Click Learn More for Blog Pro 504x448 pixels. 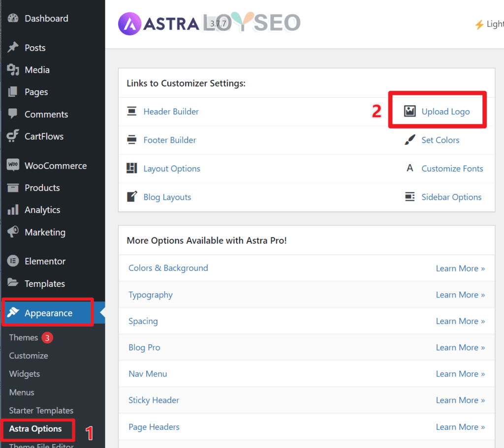pyautogui.click(x=460, y=348)
